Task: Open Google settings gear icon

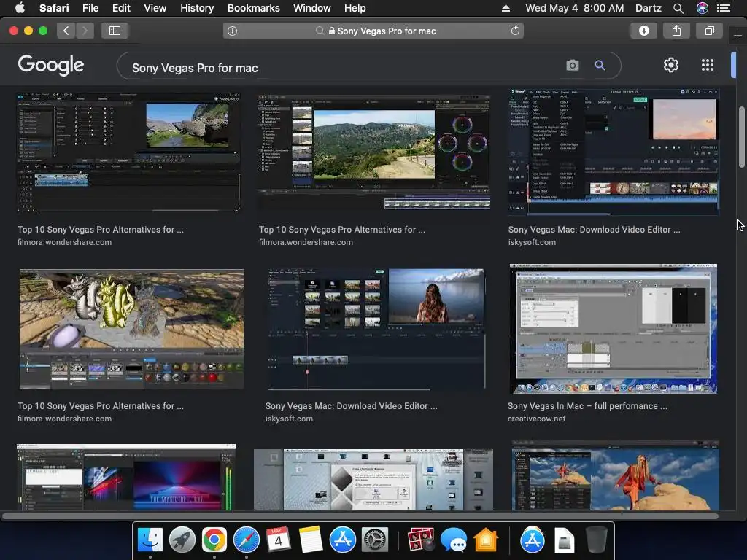Action: click(671, 65)
